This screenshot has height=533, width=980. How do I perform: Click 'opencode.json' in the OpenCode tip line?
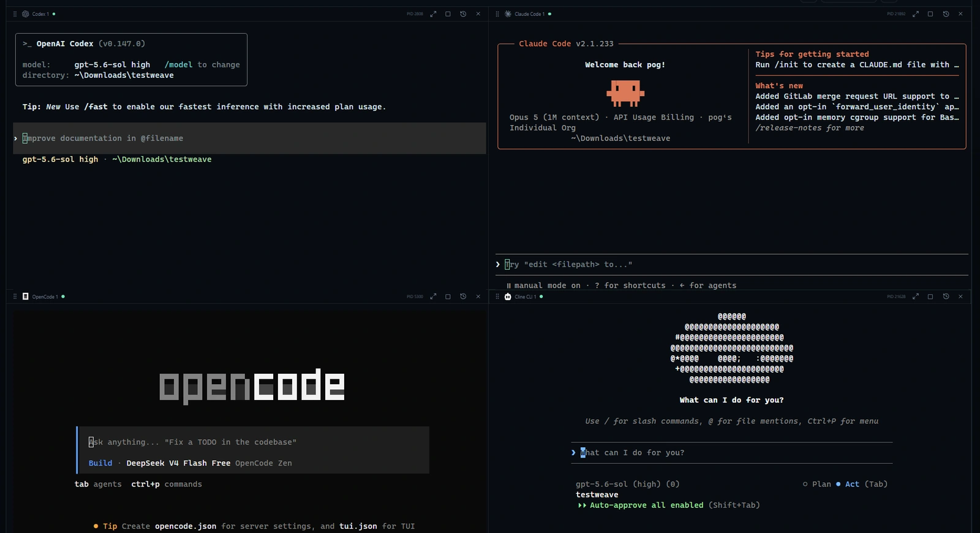(186, 526)
